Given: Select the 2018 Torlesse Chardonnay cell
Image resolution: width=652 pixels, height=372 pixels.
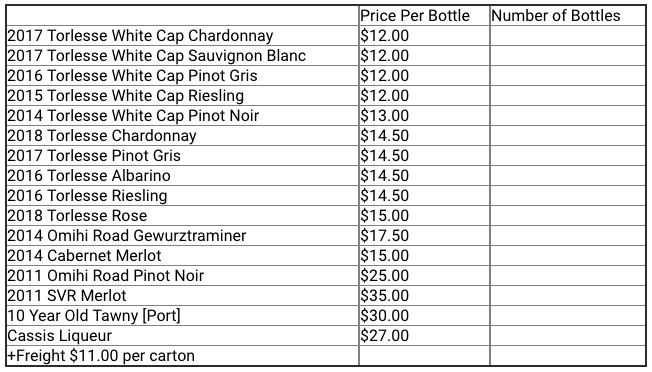Looking at the screenshot, I should 182,135.
